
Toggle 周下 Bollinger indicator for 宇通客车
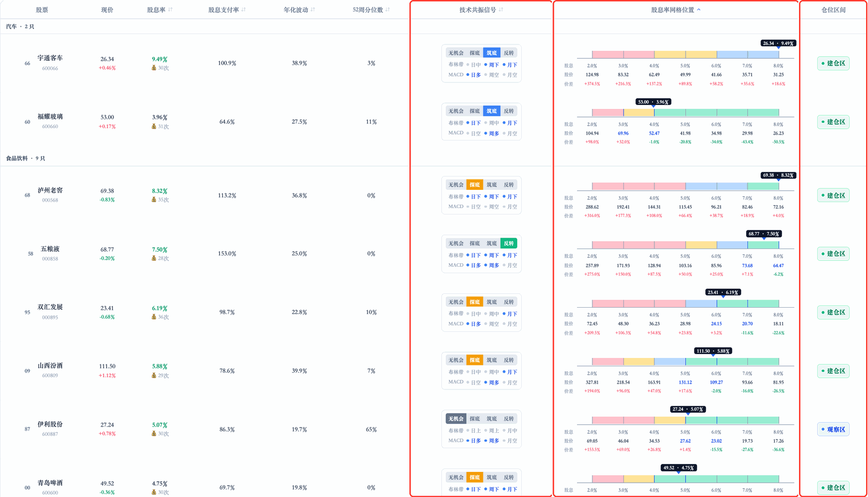(492, 65)
